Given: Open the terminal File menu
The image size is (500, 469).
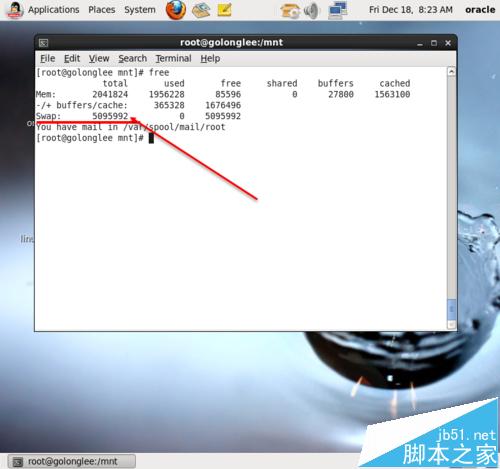Looking at the screenshot, I should point(47,58).
